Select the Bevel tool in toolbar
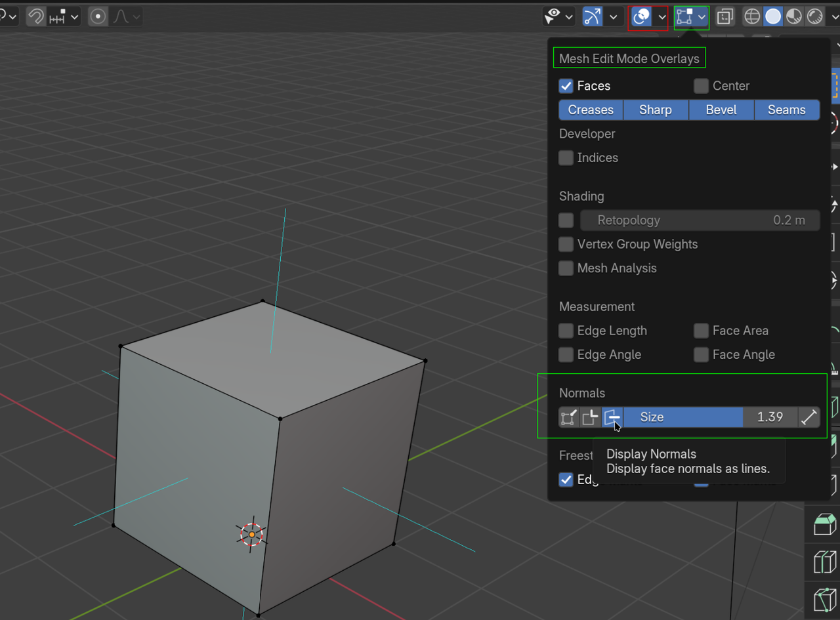The width and height of the screenshot is (840, 620). coord(824,524)
